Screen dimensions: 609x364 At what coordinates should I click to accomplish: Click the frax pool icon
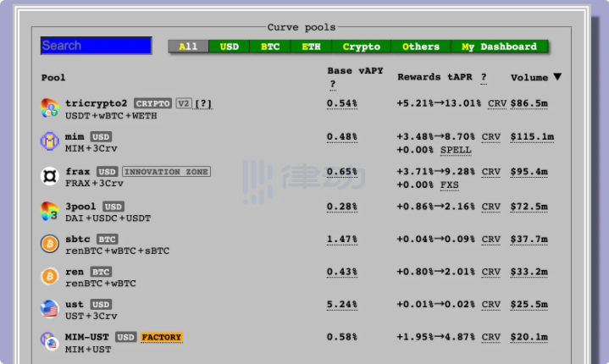coord(50,176)
